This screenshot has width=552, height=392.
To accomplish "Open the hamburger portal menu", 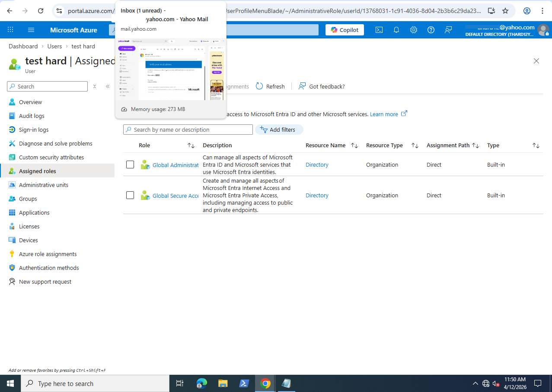I will point(31,30).
